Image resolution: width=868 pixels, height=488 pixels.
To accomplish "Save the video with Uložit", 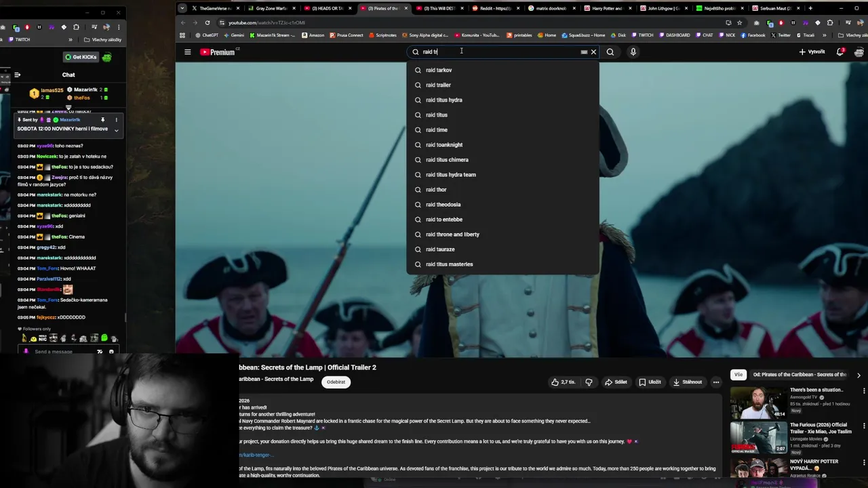I will 650,382.
